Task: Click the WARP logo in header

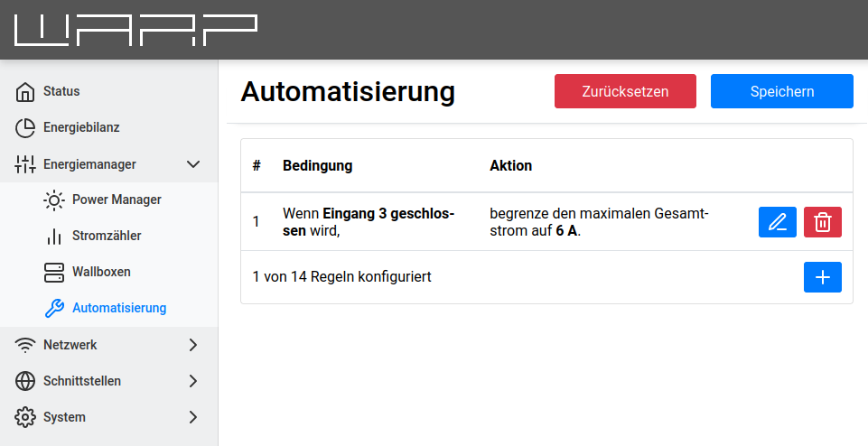Action: [x=135, y=30]
